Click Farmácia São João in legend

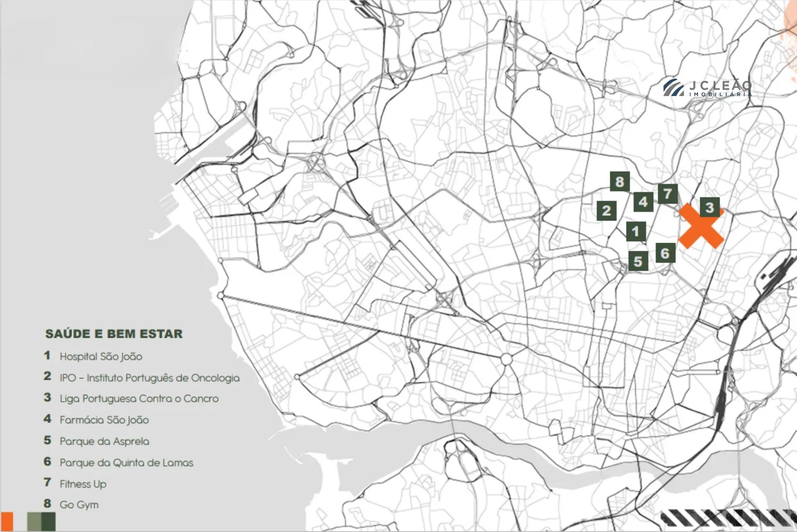(x=104, y=420)
